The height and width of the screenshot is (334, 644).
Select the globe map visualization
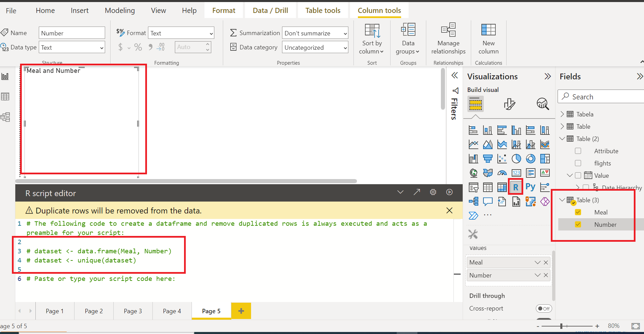point(473,173)
